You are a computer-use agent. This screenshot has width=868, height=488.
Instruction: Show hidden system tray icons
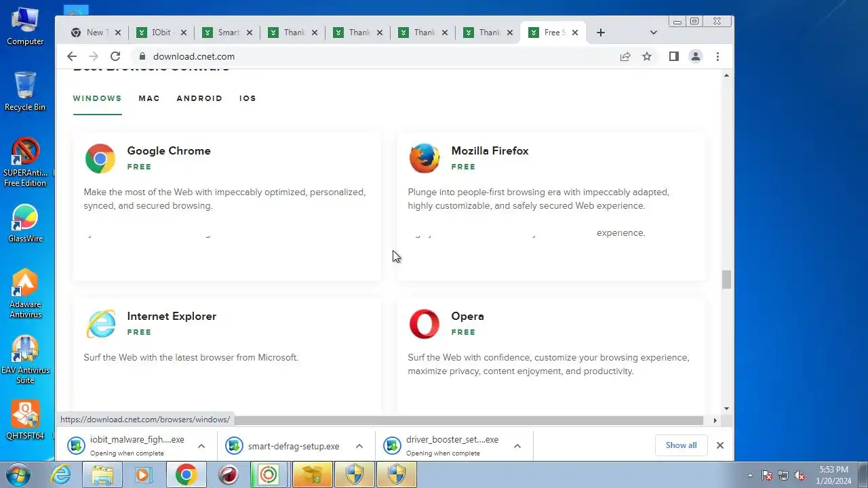(750, 475)
